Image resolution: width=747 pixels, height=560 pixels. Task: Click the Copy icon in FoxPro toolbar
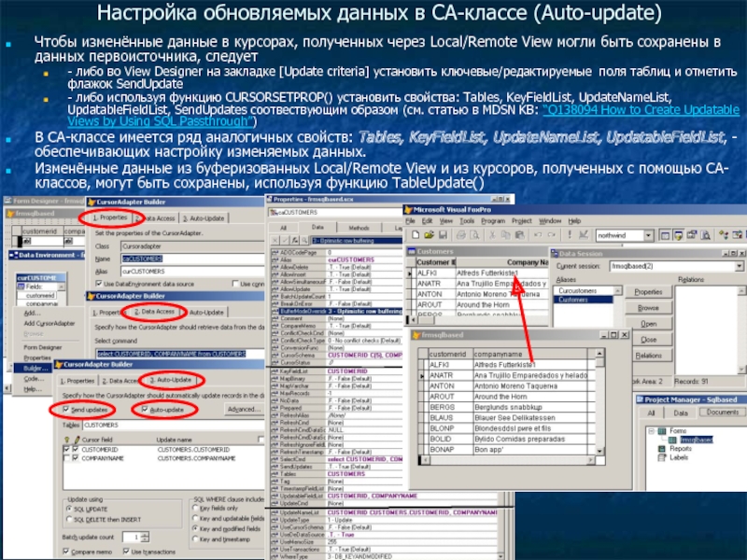[x=506, y=235]
